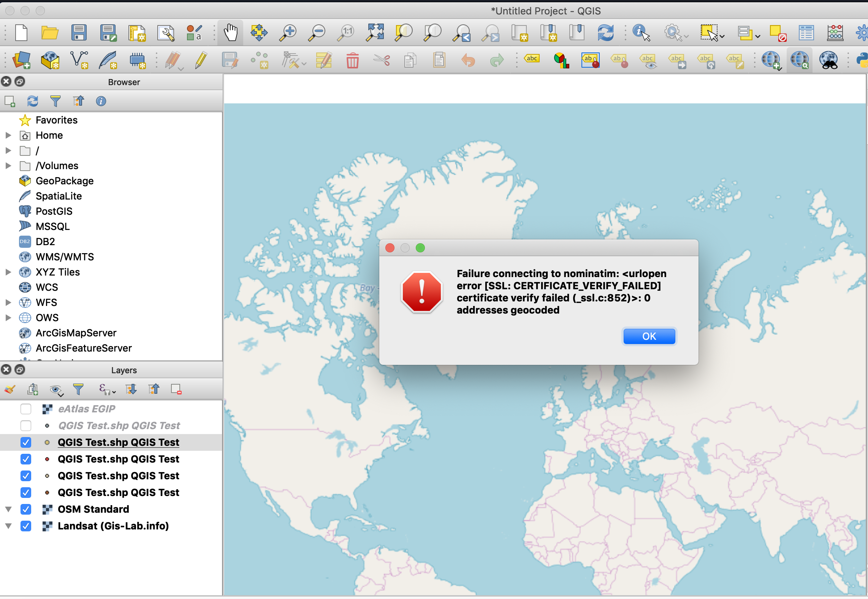Expand the WFS entry
This screenshot has height=599, width=868.
8,303
